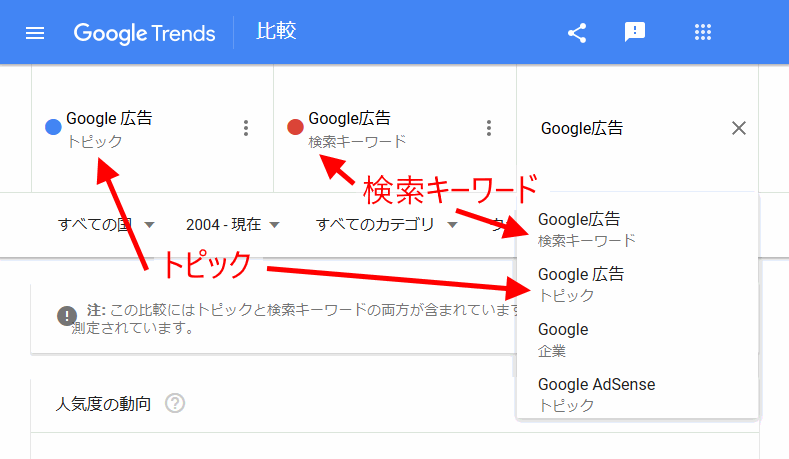The height and width of the screenshot is (459, 789).
Task: Click into the Google広告 comparison input field
Action: tap(620, 128)
